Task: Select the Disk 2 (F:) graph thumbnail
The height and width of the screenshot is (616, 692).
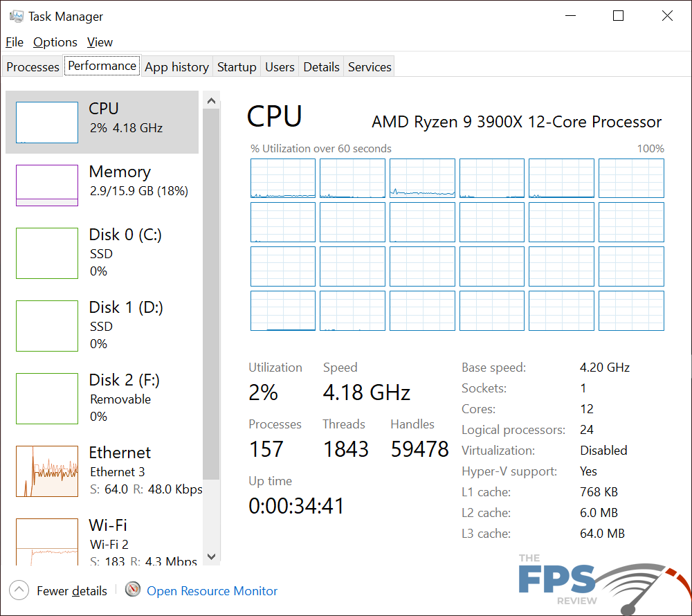Action: pos(47,399)
